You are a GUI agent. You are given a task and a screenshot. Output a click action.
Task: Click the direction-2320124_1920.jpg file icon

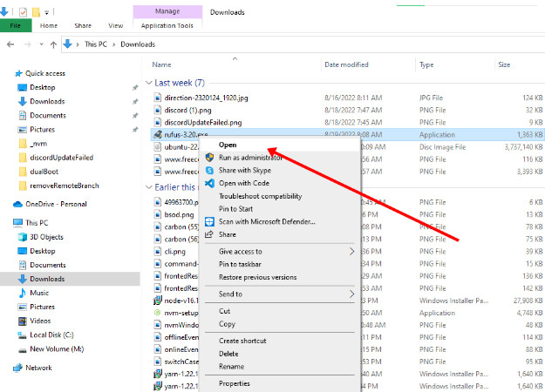coord(158,98)
